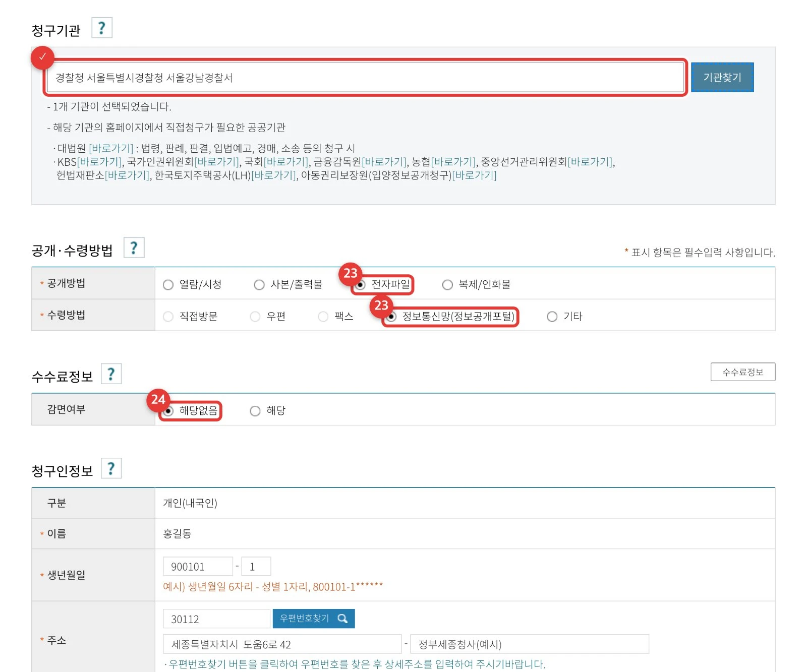This screenshot has width=807, height=672.
Task: Open 한국토지주택공사(LH) 바로가기 link
Action: (x=274, y=175)
